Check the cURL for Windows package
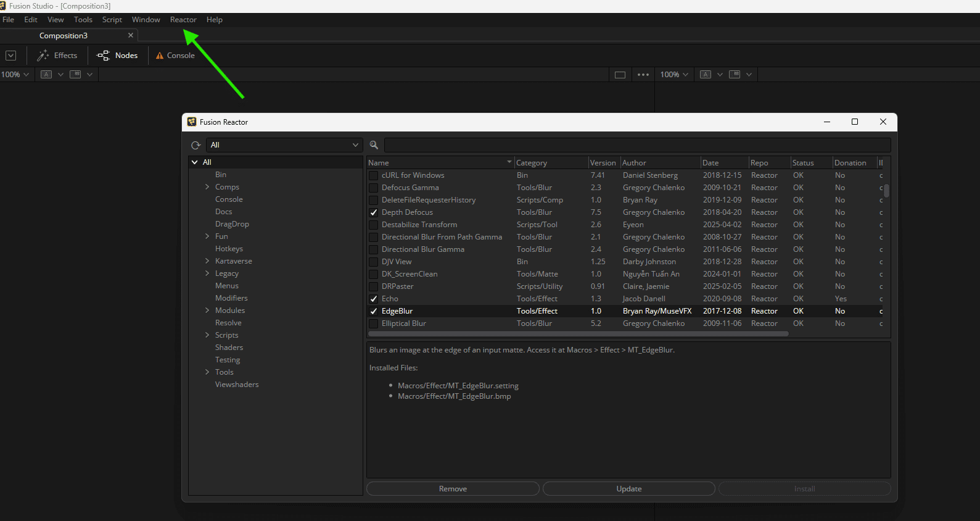 (x=373, y=175)
